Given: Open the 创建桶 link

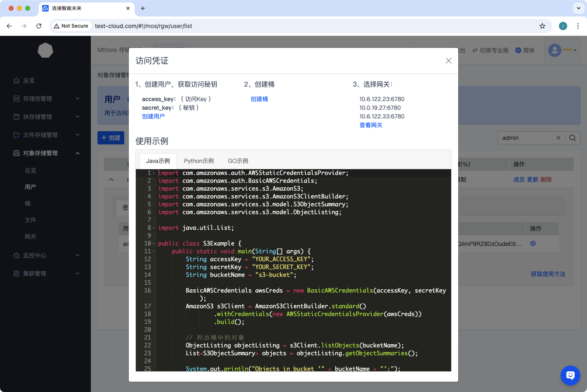Looking at the screenshot, I should 259,99.
